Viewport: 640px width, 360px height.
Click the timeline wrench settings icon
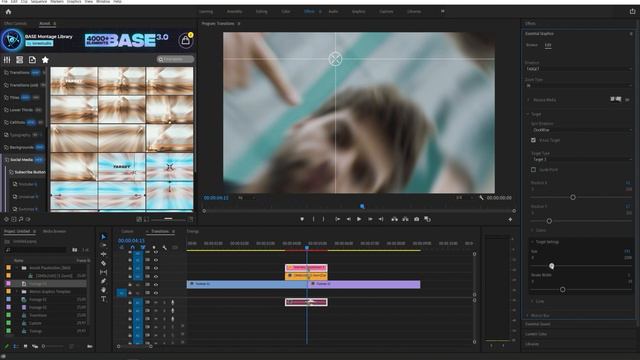[164, 247]
